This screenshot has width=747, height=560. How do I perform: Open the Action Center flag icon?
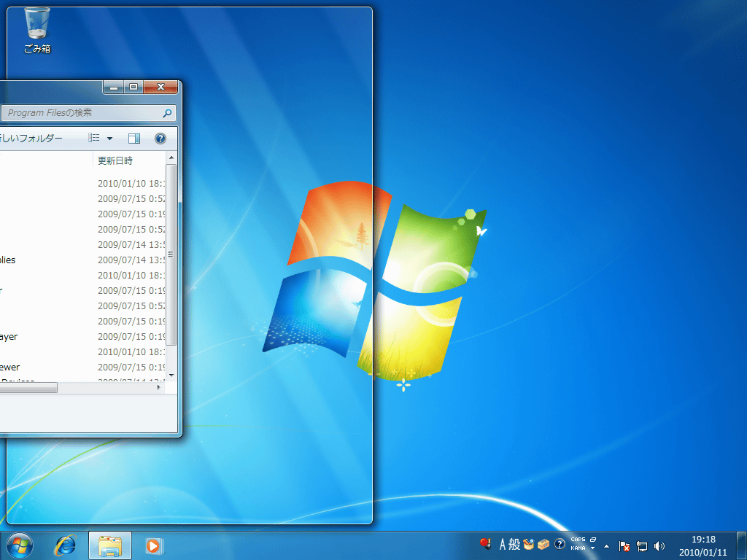click(x=624, y=546)
